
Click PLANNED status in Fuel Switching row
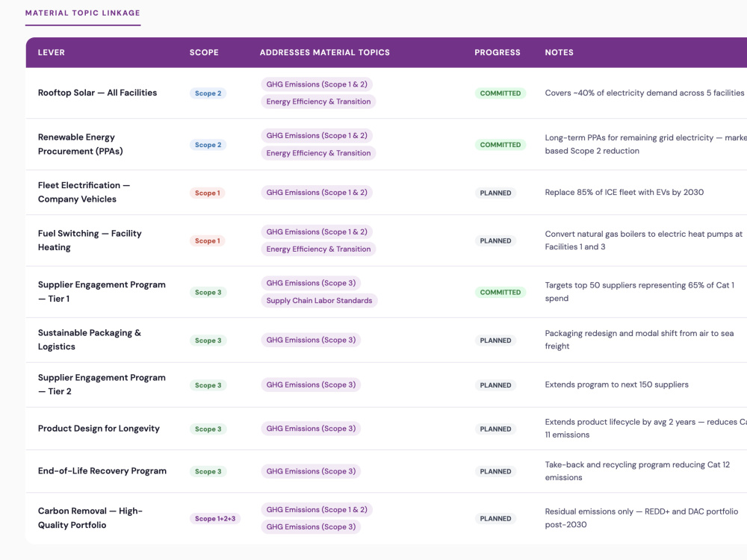pos(495,241)
